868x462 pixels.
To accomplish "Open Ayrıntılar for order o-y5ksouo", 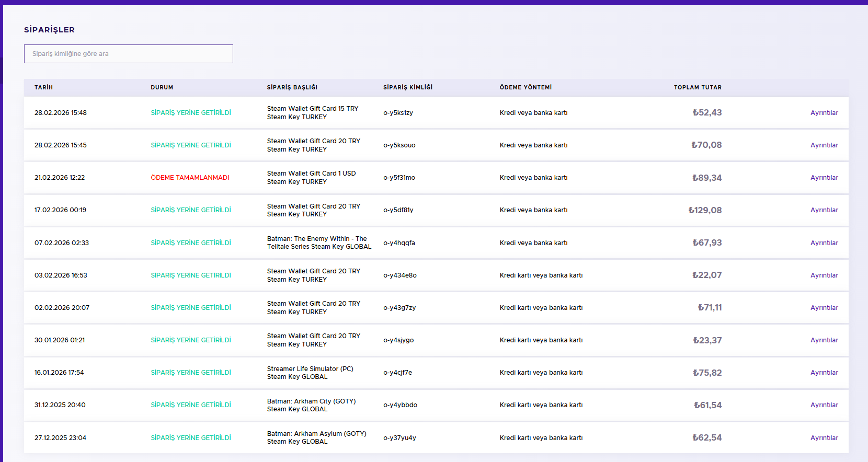I will coord(824,145).
